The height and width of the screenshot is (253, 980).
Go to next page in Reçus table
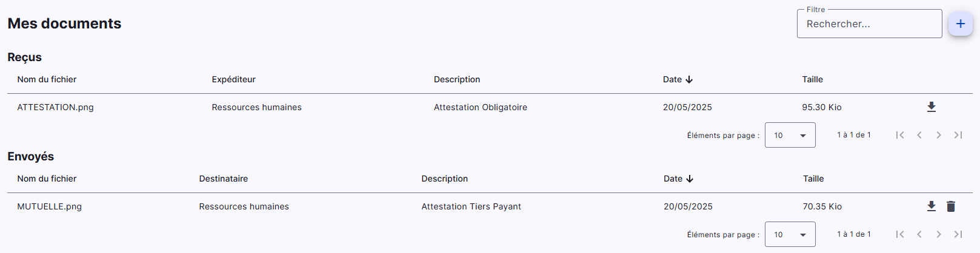tap(939, 135)
